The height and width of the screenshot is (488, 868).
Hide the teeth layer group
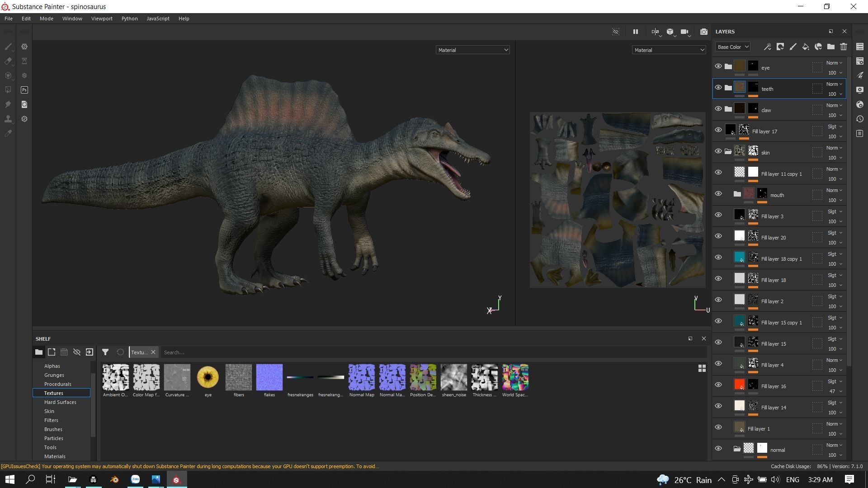[x=718, y=87]
